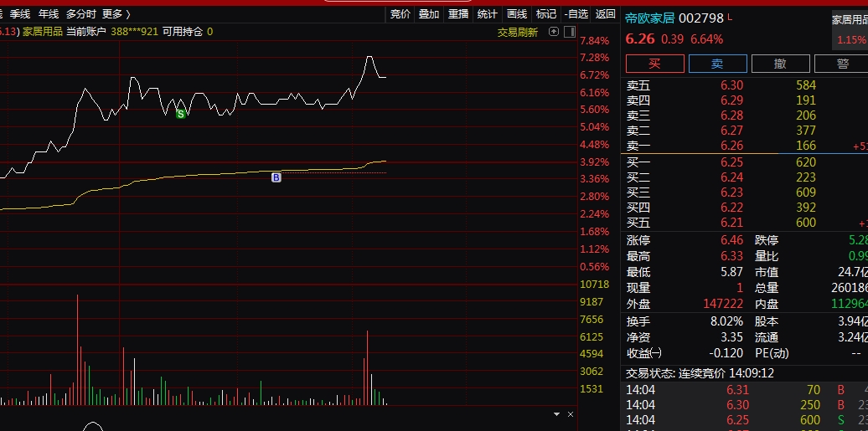Expand the bottom panel dropdown triangle
The width and height of the screenshot is (868, 431).
(x=557, y=414)
